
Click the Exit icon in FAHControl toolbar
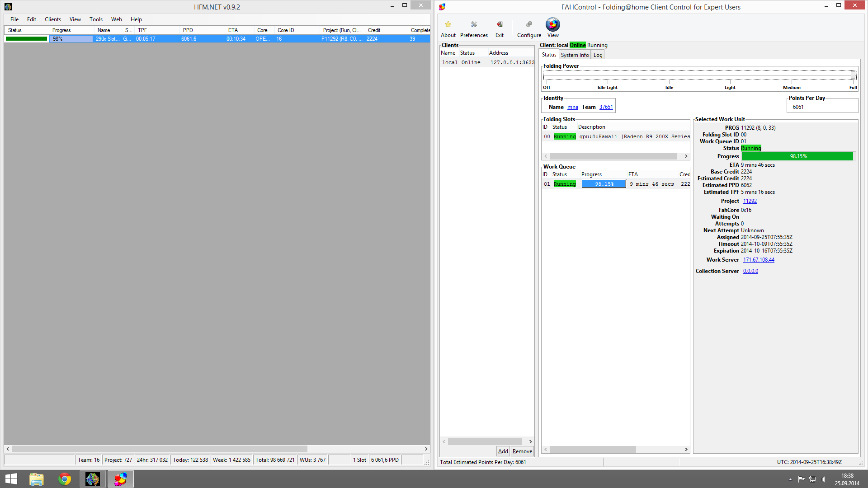[x=500, y=28]
